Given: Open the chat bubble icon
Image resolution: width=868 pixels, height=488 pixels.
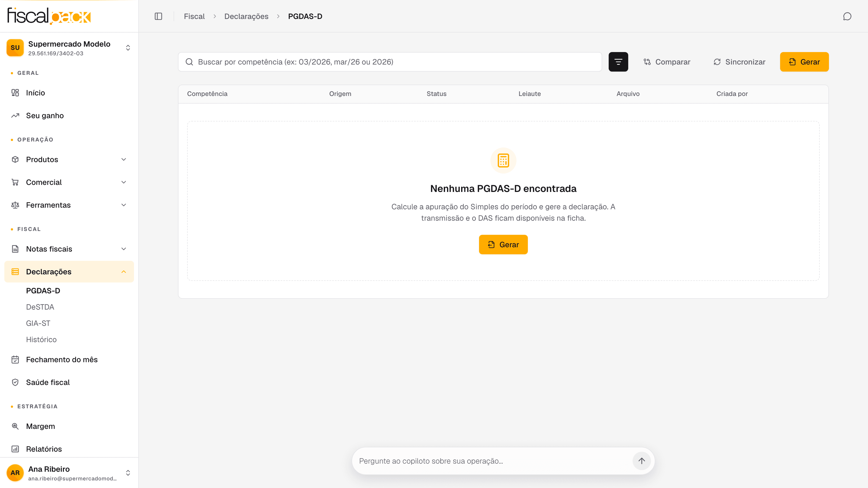Looking at the screenshot, I should [x=847, y=16].
